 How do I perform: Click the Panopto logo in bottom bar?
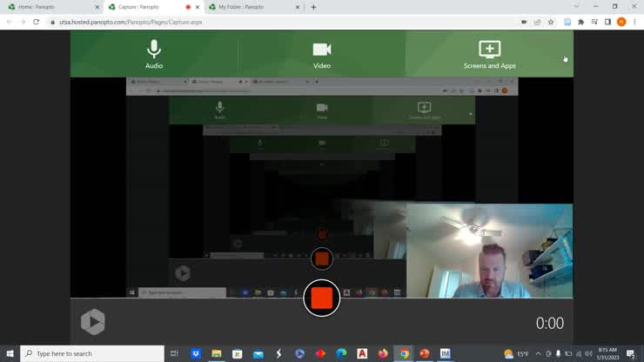93,322
